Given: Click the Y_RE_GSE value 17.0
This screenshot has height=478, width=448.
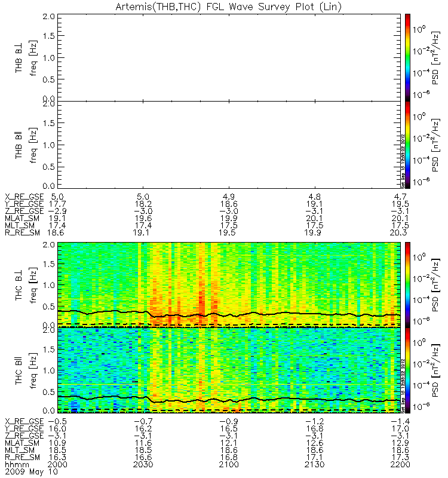Looking at the screenshot, I should (400, 428).
